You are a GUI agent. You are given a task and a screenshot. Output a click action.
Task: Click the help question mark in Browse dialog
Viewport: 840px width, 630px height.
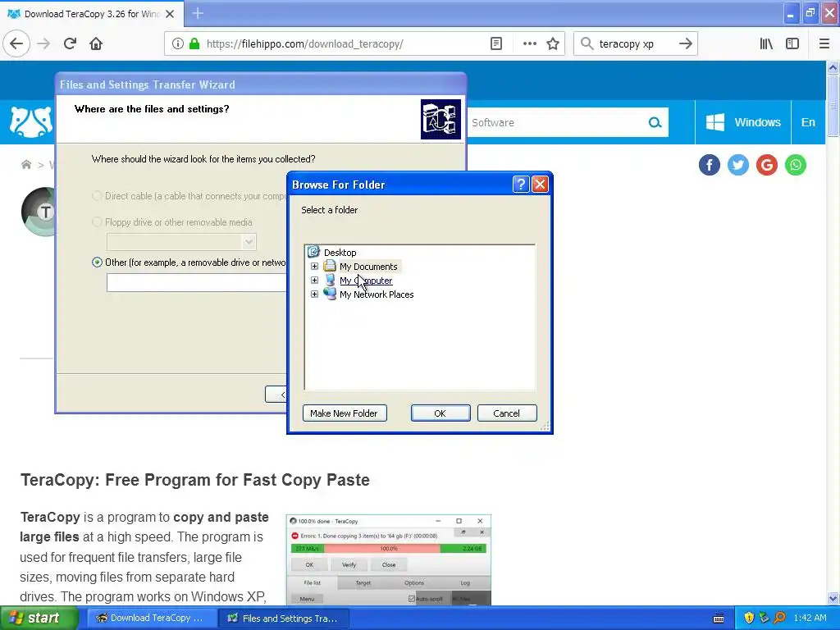[521, 185]
